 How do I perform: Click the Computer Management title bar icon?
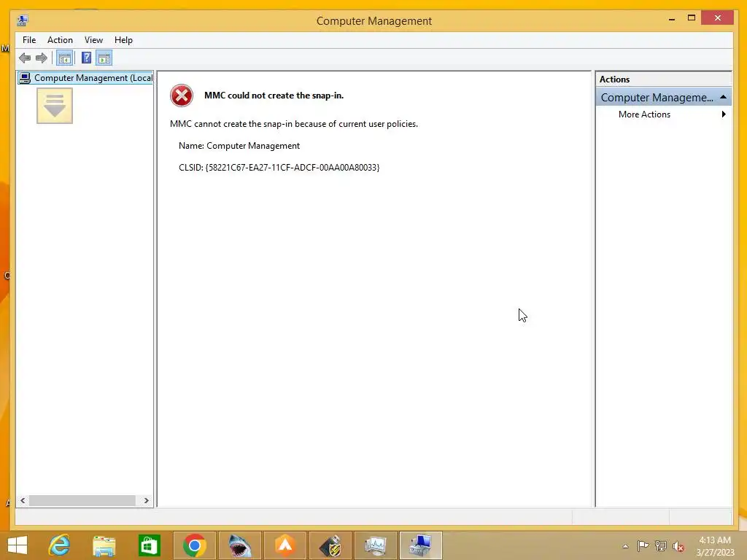pos(23,20)
